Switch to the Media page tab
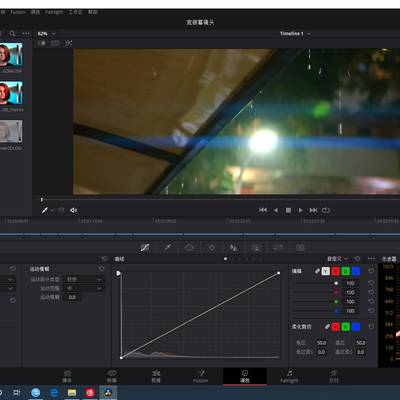 [67, 376]
